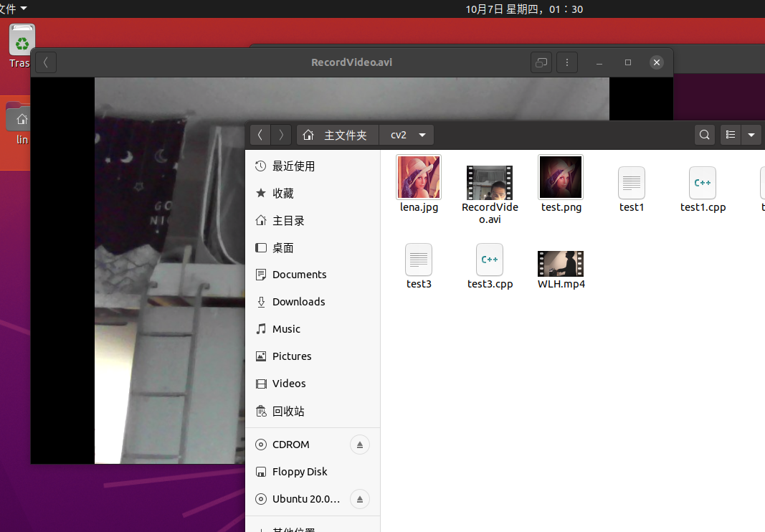This screenshot has height=532, width=765.
Task: Click the 主文件夹 home path button
Action: (x=338, y=135)
